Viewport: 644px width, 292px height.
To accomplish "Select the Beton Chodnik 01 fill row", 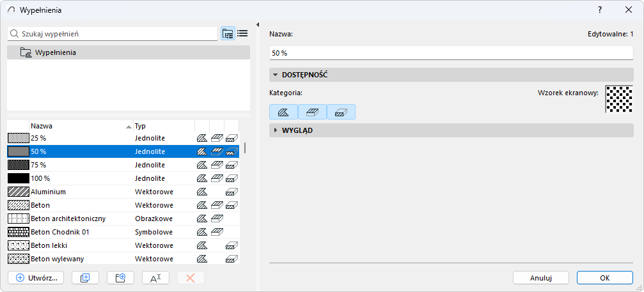I will (123, 232).
